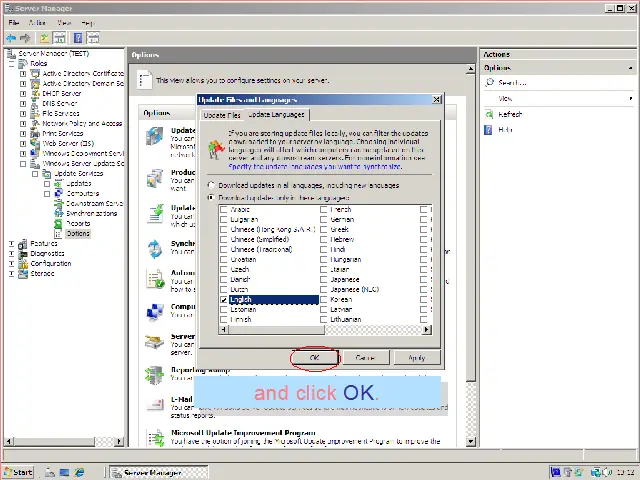Screen dimensions: 640x480
Task: Open the File menu
Action: point(14,23)
